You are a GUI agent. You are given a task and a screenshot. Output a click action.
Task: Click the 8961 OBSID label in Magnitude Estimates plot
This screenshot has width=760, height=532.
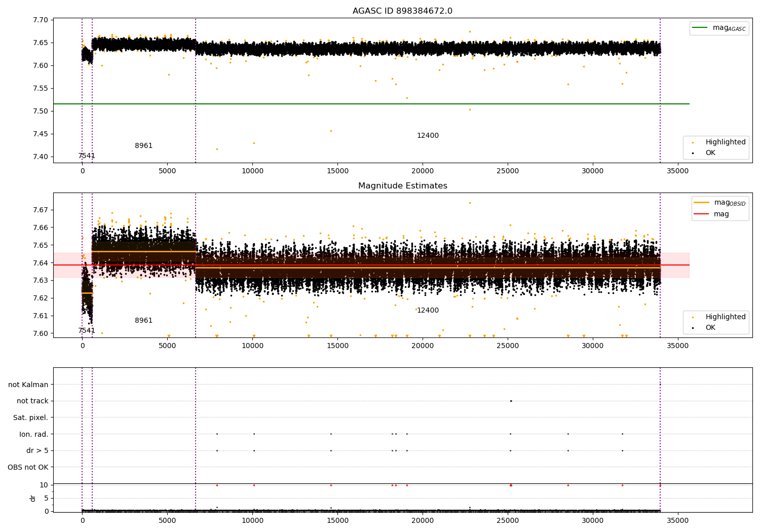pos(143,321)
